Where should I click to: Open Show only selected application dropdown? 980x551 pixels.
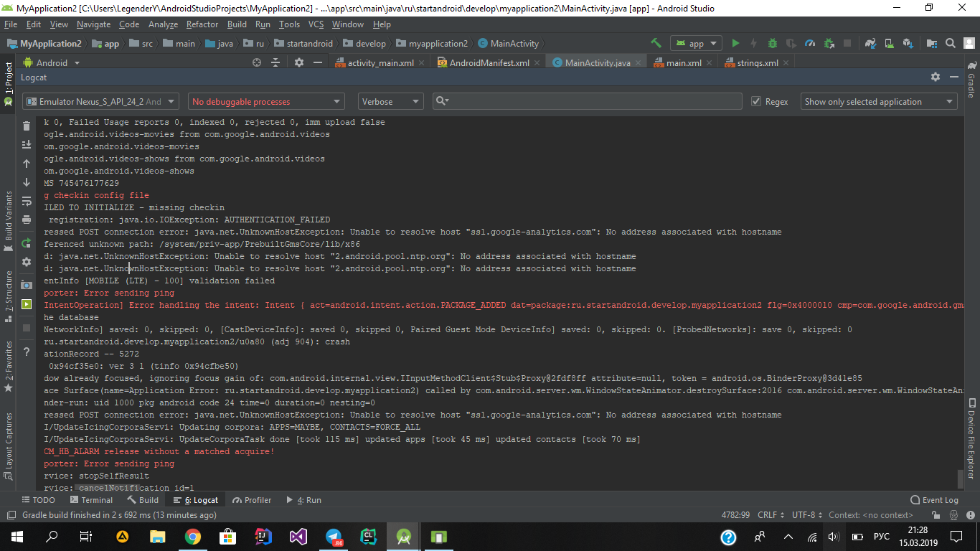tap(878, 101)
